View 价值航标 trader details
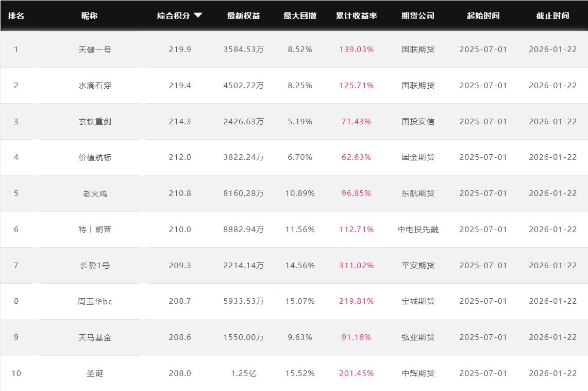588x391 pixels. coord(95,157)
